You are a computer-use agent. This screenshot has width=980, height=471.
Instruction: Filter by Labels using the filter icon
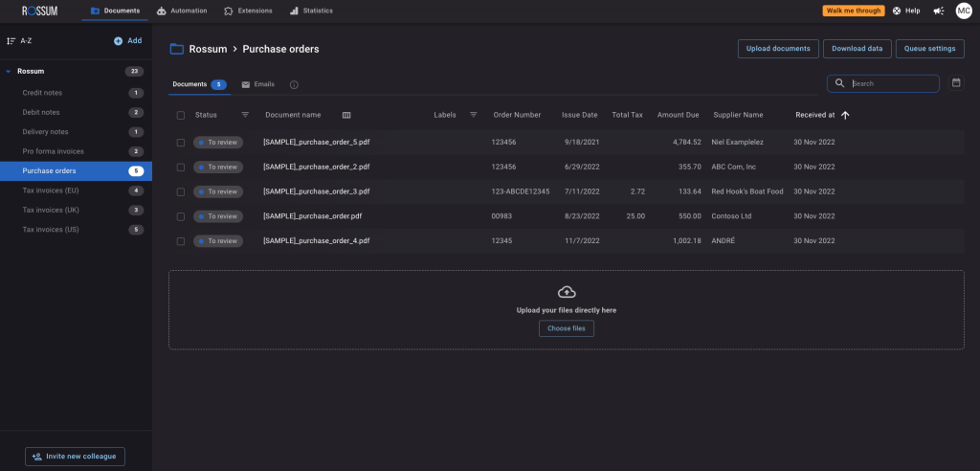[x=473, y=115]
